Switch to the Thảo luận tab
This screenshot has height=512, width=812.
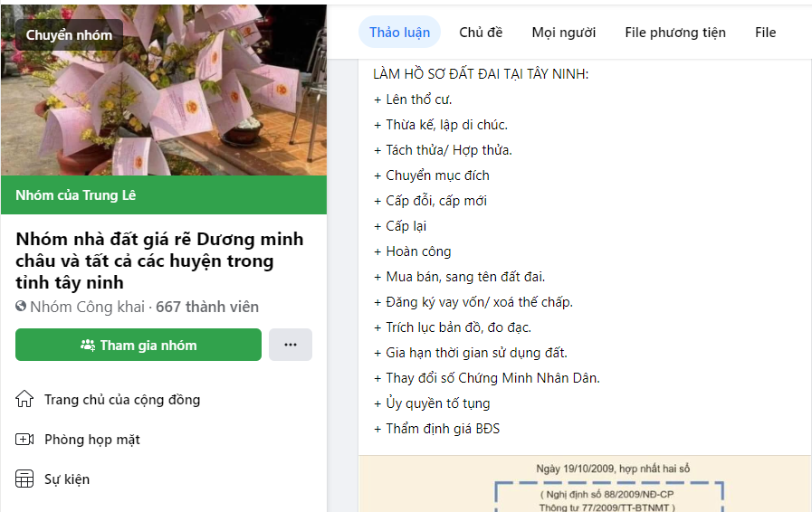399,33
